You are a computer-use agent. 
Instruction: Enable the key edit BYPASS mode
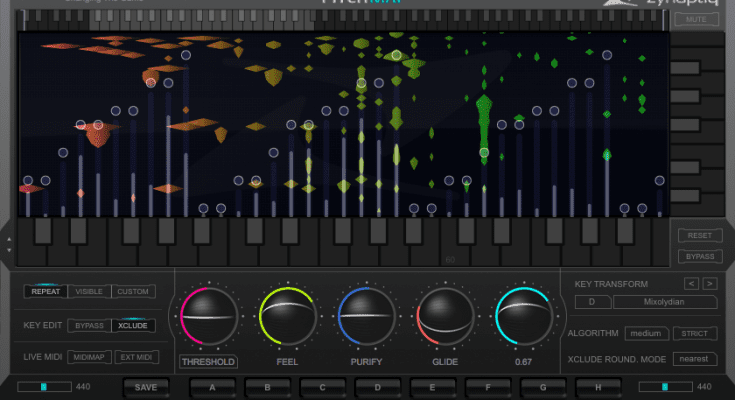point(89,326)
